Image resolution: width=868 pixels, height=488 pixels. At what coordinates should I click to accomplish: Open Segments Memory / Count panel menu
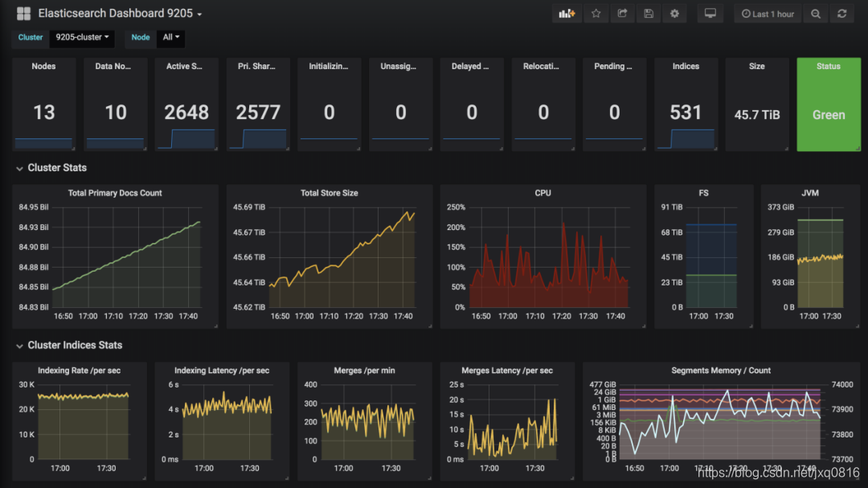point(721,371)
